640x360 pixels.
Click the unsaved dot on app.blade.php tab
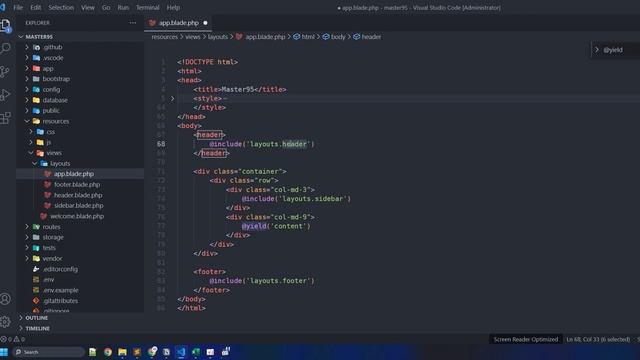coord(205,23)
